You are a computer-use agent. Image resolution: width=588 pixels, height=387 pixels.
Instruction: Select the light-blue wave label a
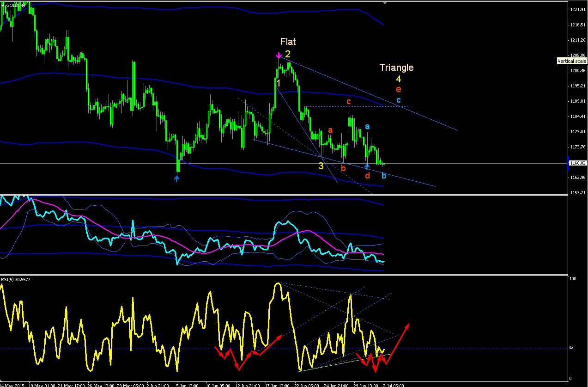coord(367,126)
